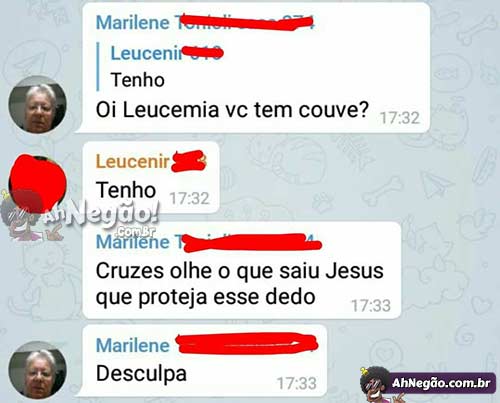Jump to the quoted Leucenir 'Tenho' reply

(x=160, y=67)
